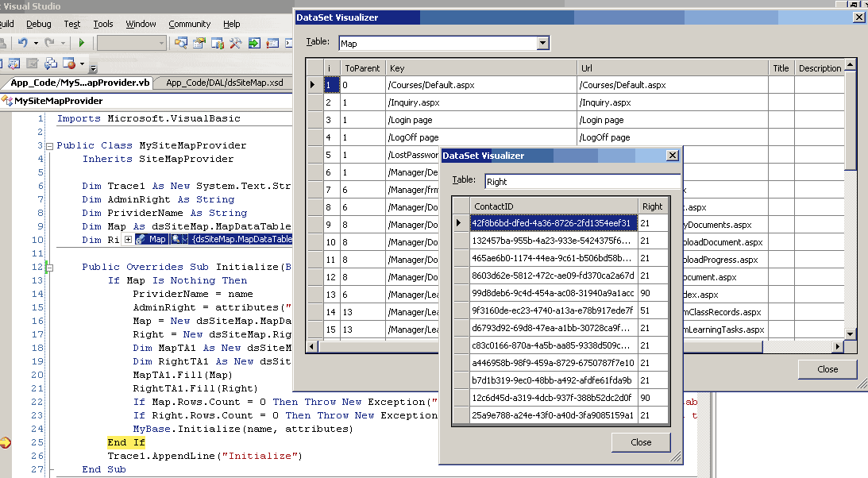
Task: Open the Object Browser toolbar icon
Action: point(218,43)
